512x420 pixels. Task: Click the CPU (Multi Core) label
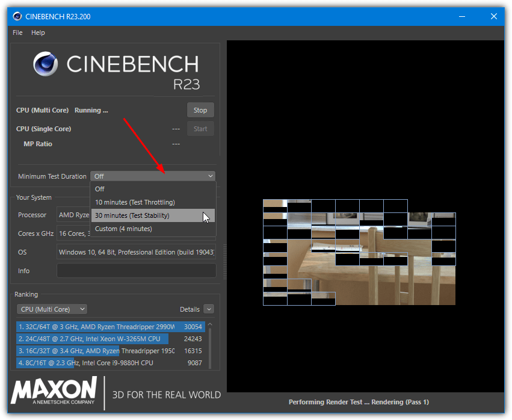(43, 110)
